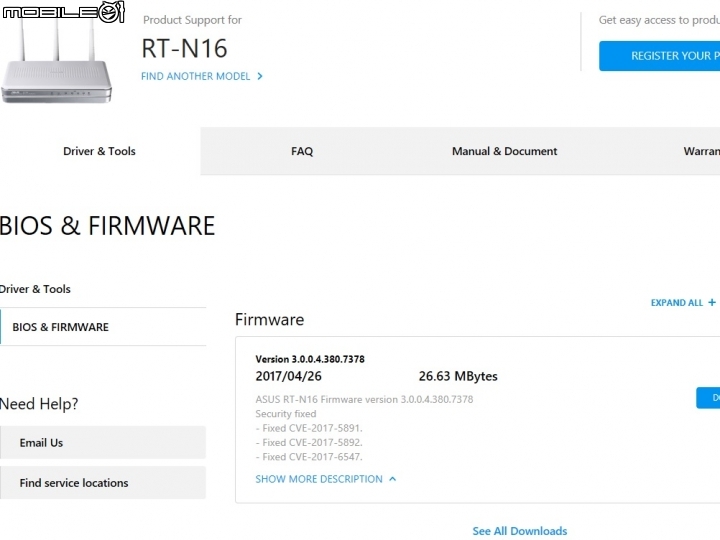Image resolution: width=720 pixels, height=540 pixels.
Task: Click Expand All link
Action: point(677,303)
